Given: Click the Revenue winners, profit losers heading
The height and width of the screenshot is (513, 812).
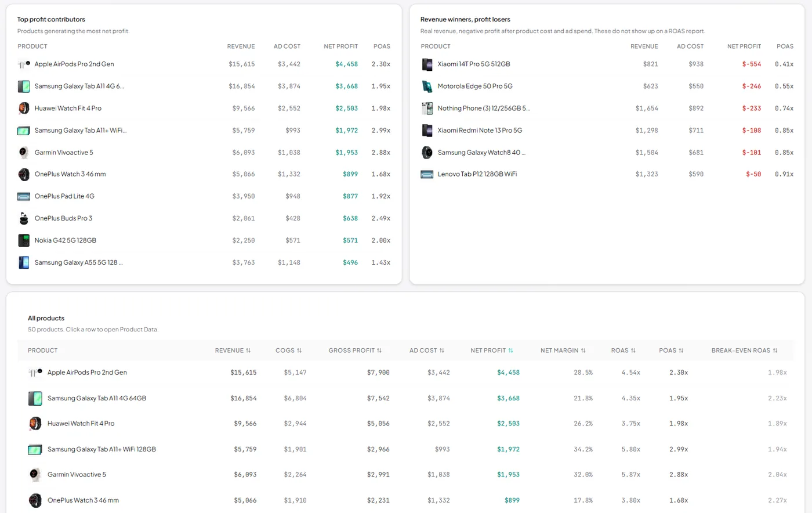Looking at the screenshot, I should (465, 19).
